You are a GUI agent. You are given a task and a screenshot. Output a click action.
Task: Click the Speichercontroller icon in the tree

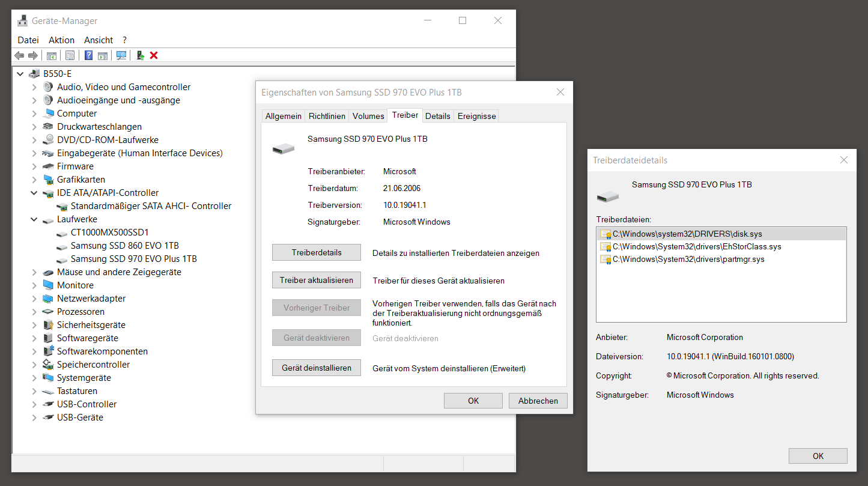(48, 365)
